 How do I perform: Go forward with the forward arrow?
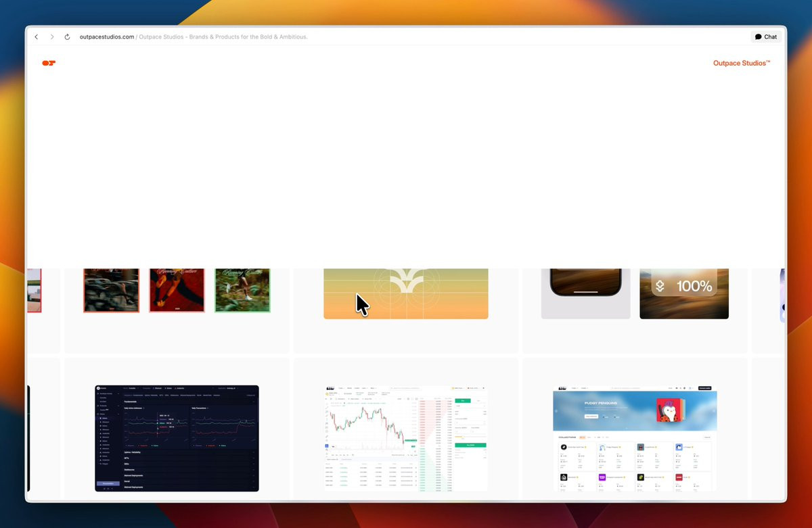(52, 37)
